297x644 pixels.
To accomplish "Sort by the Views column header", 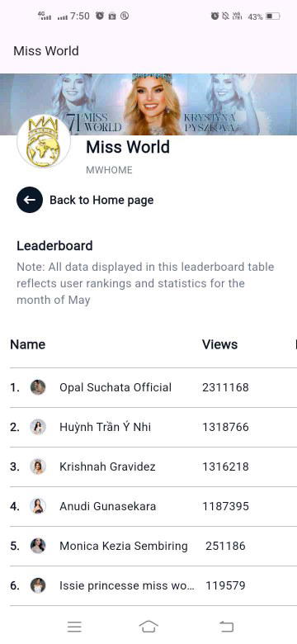I will (x=219, y=344).
